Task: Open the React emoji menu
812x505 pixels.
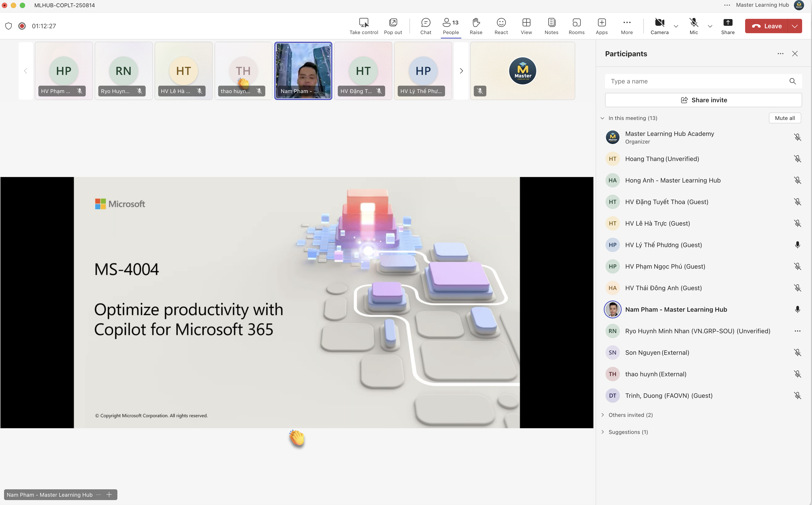Action: pos(501,26)
